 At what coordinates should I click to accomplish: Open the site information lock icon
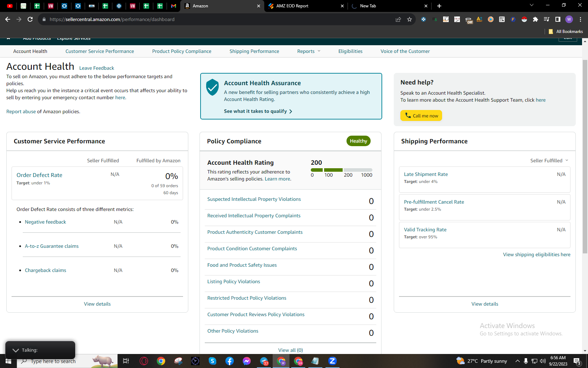44,19
